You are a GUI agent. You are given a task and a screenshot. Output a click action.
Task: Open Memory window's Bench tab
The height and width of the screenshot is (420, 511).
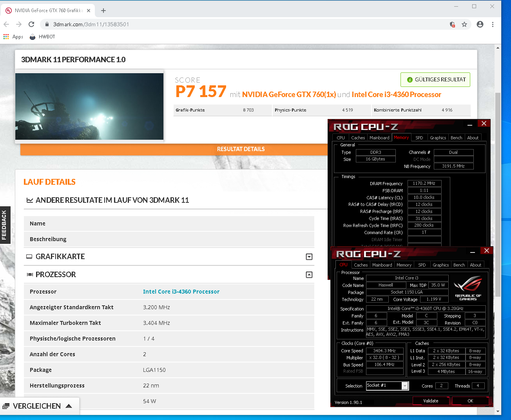coord(456,138)
